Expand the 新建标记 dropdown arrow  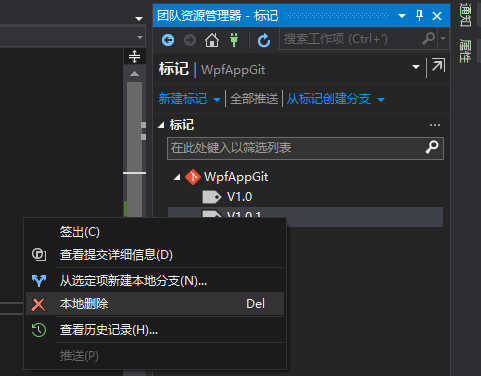coord(217,100)
